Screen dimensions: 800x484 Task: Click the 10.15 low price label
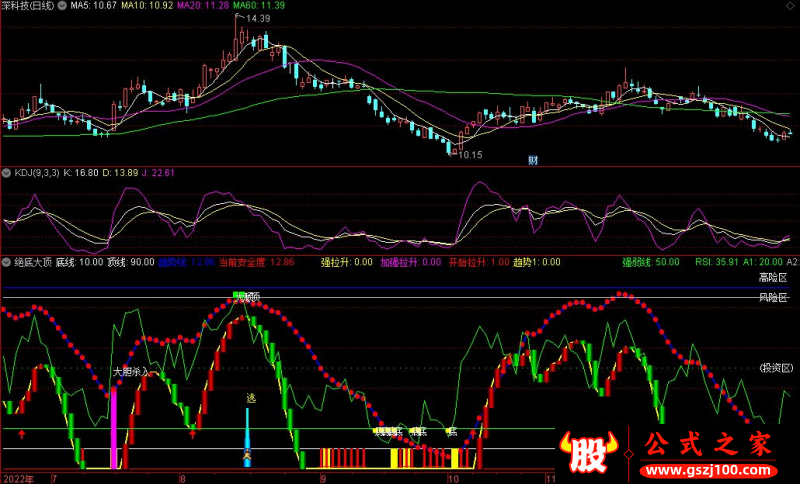point(468,155)
